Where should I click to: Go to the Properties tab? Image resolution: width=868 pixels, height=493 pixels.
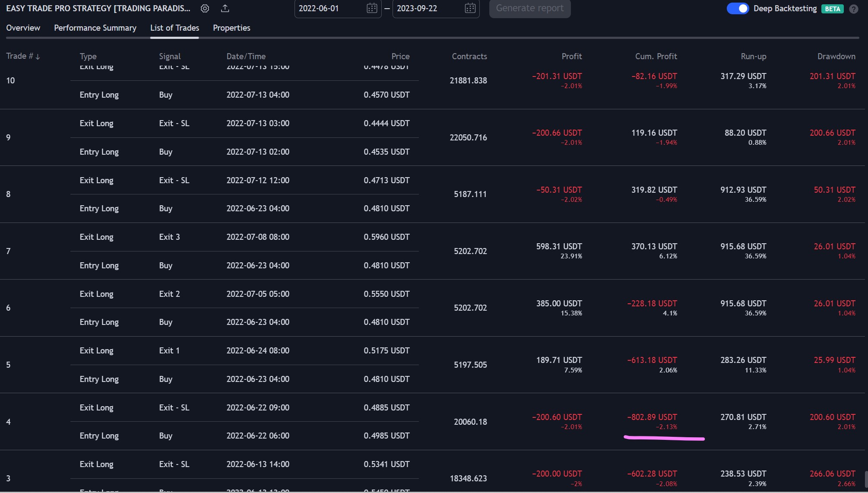[231, 28]
